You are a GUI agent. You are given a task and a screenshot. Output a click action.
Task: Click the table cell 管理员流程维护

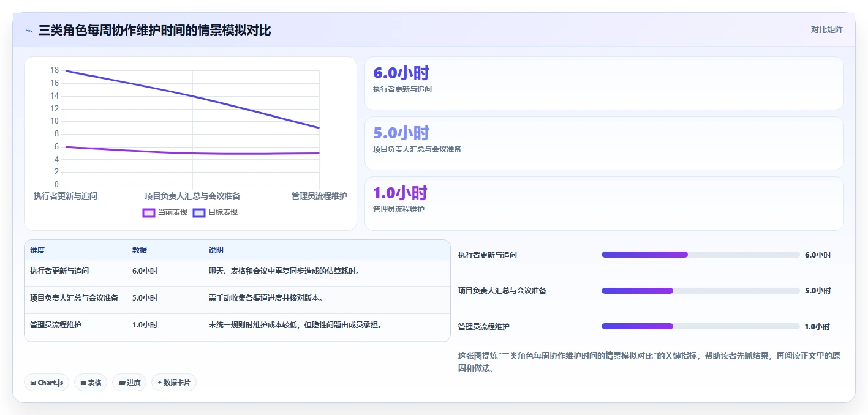56,325
